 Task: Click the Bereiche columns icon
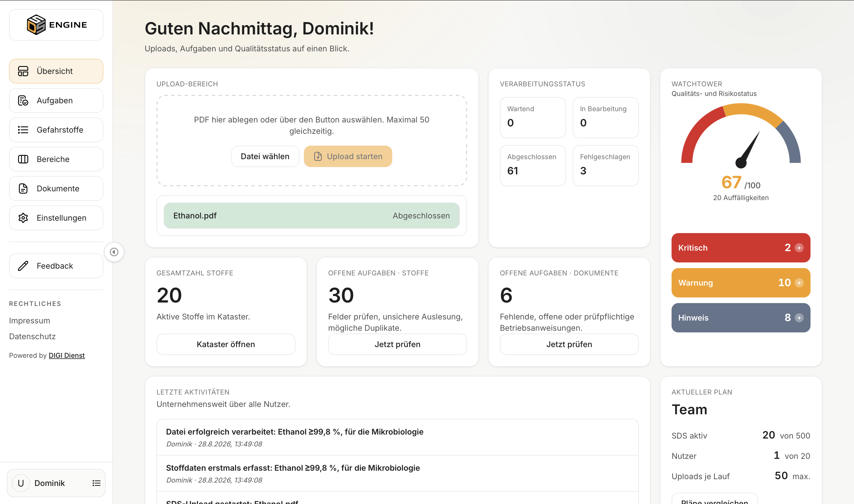tap(23, 159)
